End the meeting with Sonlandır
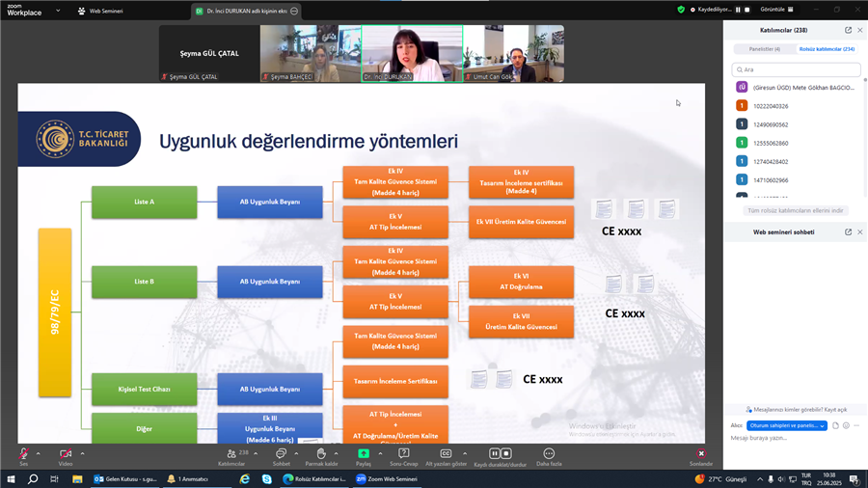Viewport: 868px width, 488px height. 701,455
